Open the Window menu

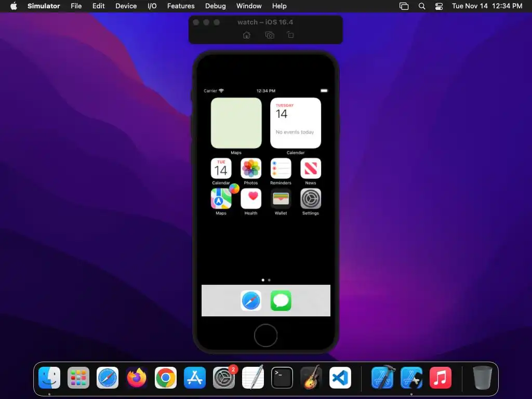(x=249, y=6)
